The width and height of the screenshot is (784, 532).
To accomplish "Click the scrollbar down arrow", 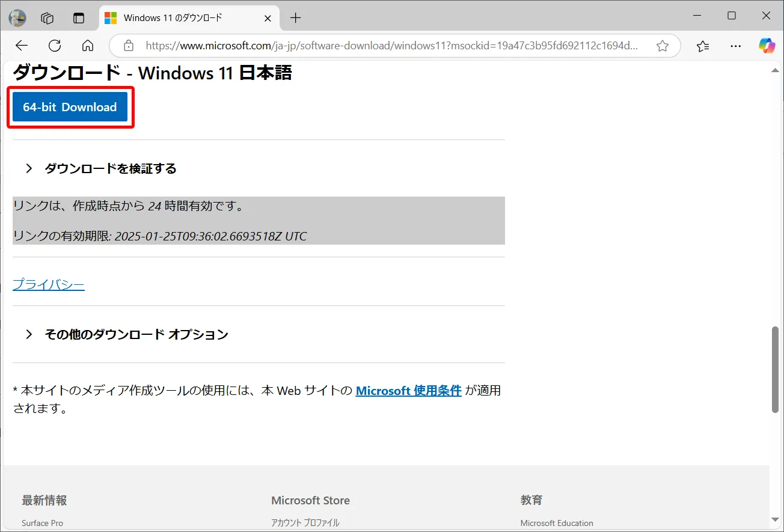I will (x=776, y=519).
